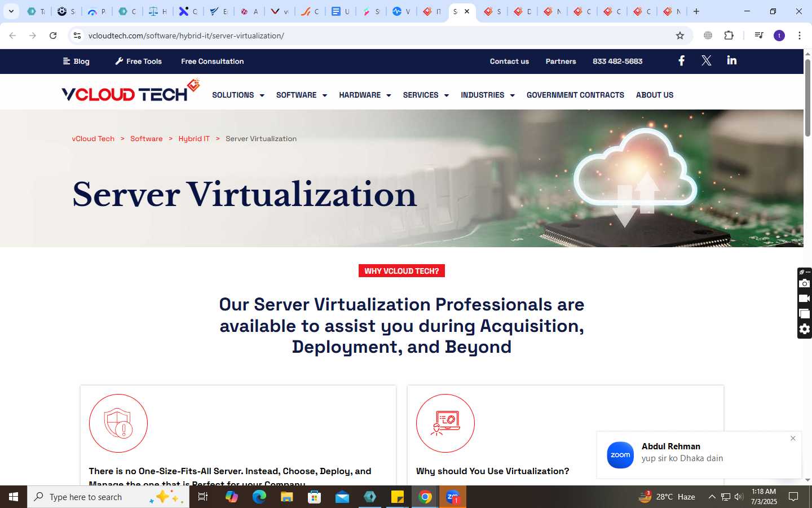Switch to the last browser tab
This screenshot has height=508, width=812.
click(x=672, y=11)
